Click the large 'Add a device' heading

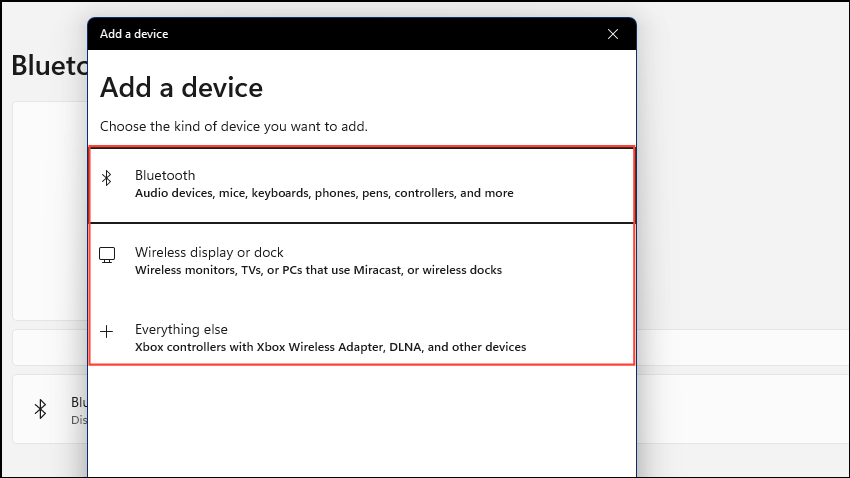tap(182, 87)
